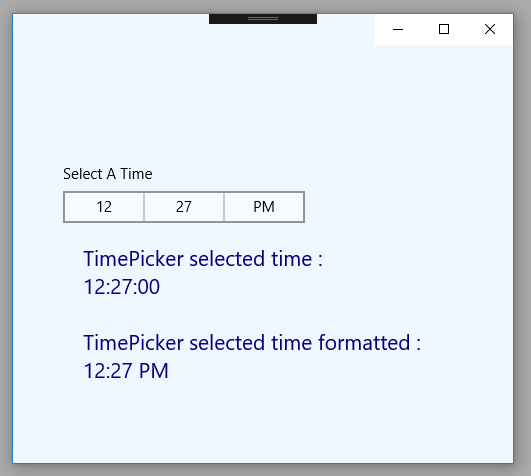Click "TimePicker selected time formatted :" label
531x476 pixels.
[252, 343]
